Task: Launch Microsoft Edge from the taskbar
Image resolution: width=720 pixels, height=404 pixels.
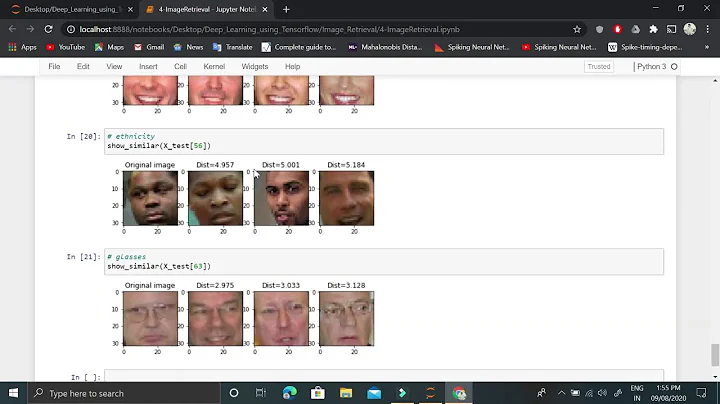Action: click(x=290, y=393)
